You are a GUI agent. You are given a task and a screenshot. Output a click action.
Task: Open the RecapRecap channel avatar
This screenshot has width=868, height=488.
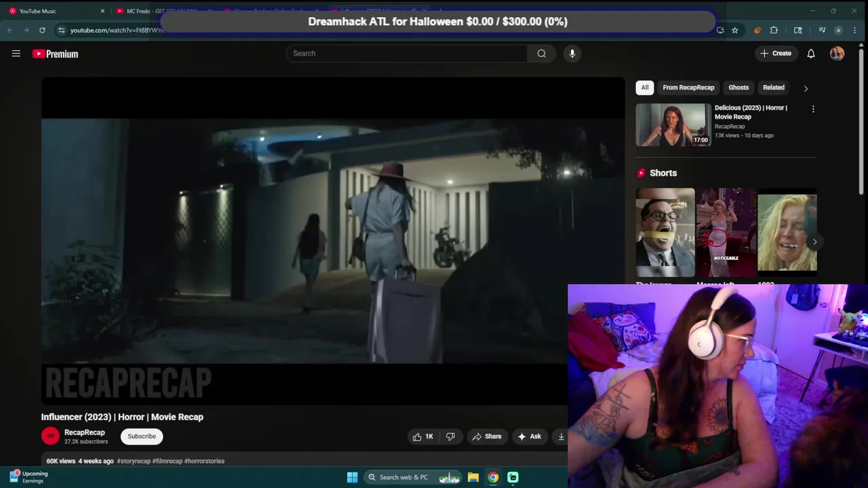50,436
